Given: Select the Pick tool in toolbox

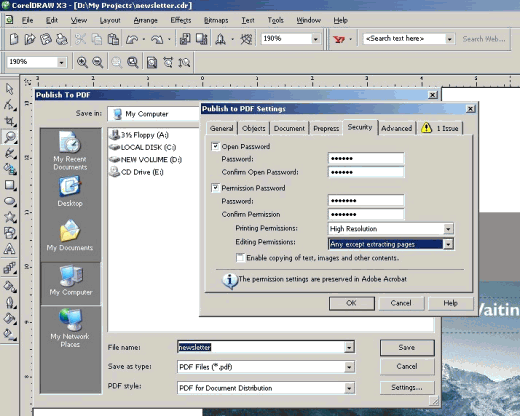Looking at the screenshot, I should point(10,89).
